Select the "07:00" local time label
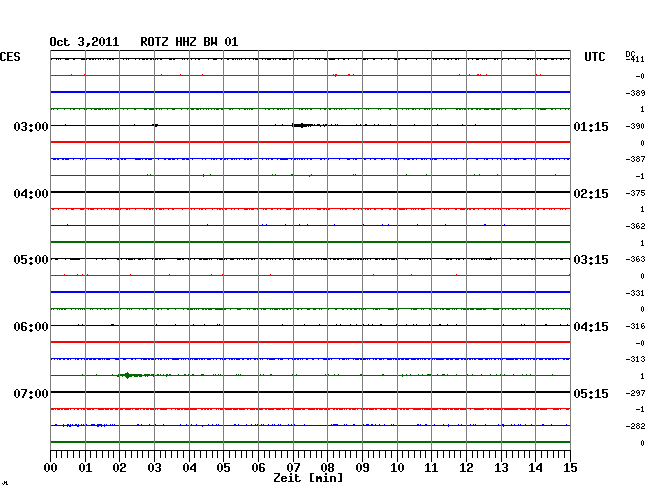This screenshot has height=494, width=650. coord(31,393)
